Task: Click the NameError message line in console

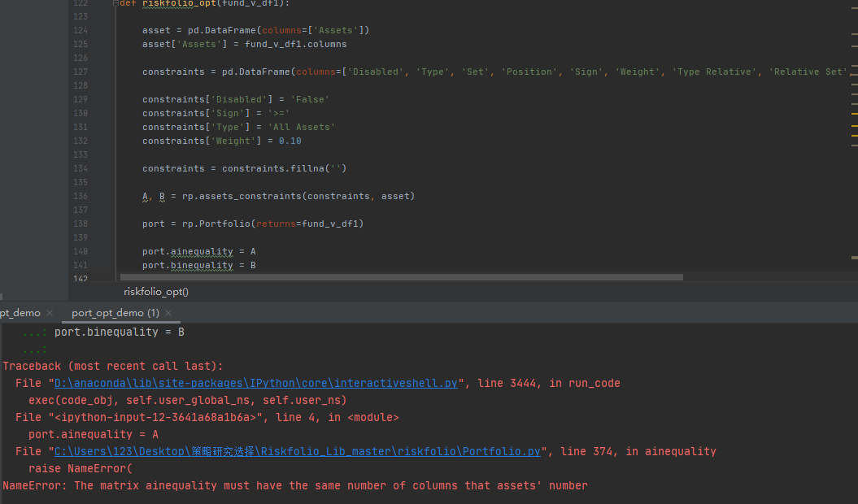Action: (295, 485)
